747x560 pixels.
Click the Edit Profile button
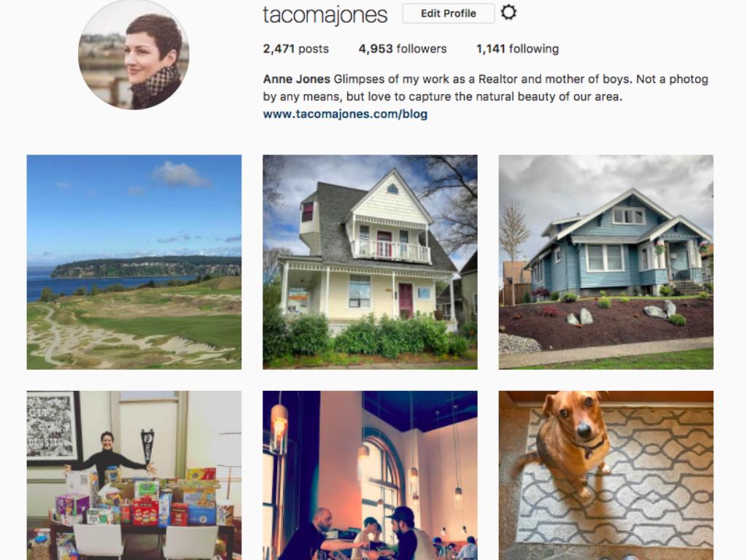(449, 13)
